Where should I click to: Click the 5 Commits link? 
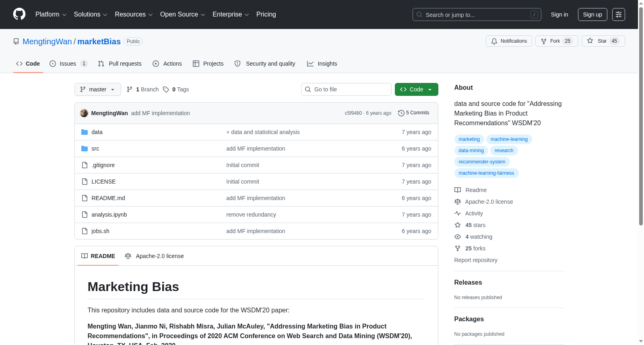pos(413,113)
